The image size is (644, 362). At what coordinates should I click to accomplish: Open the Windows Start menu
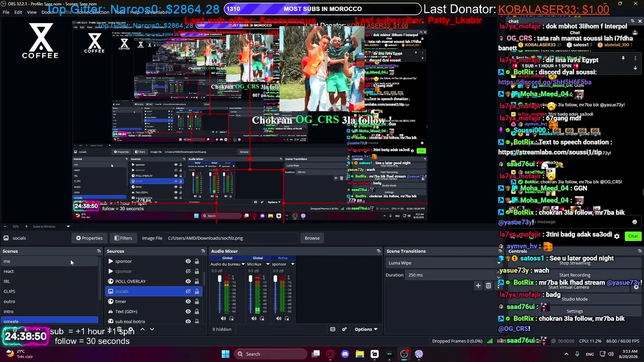pos(225,354)
